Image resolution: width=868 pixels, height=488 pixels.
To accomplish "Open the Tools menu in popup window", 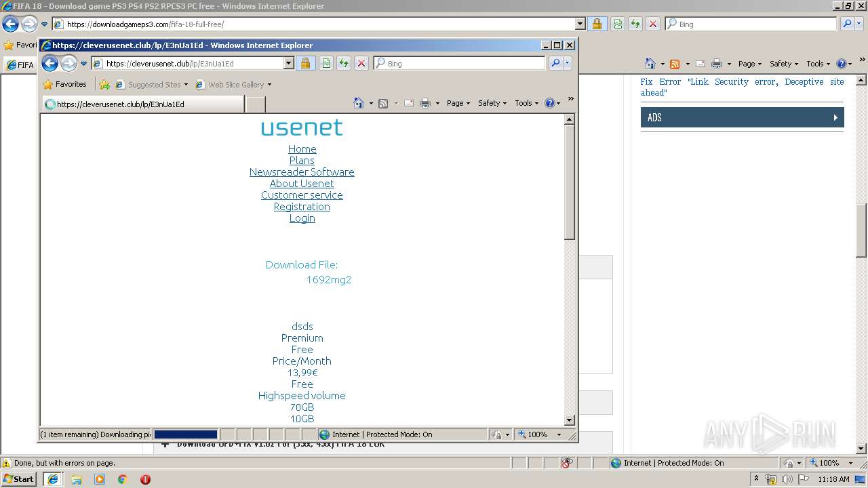I will pyautogui.click(x=526, y=103).
